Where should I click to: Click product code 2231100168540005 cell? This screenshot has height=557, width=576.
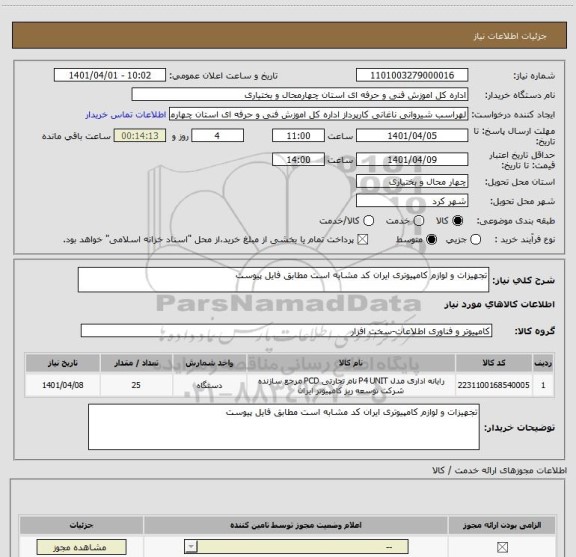494,385
